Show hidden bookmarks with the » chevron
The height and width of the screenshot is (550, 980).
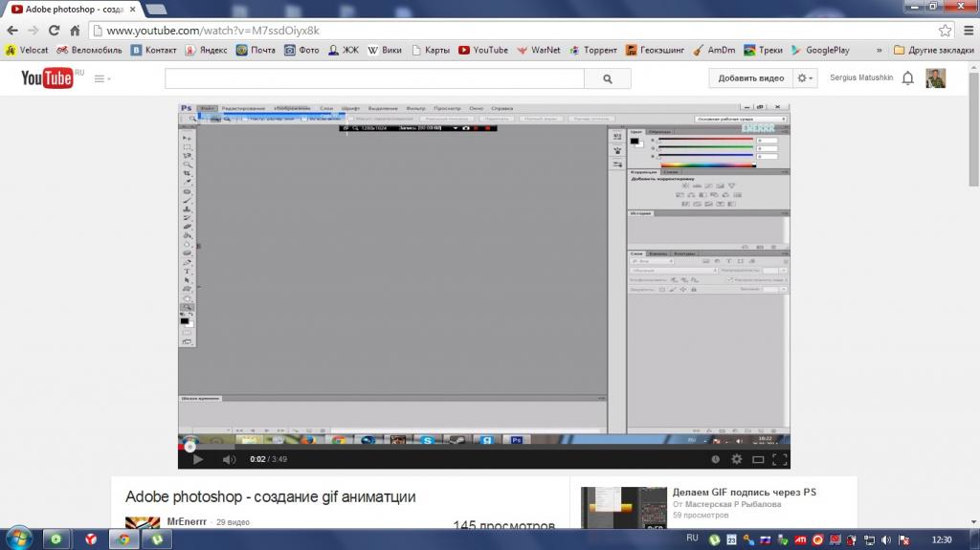click(879, 50)
